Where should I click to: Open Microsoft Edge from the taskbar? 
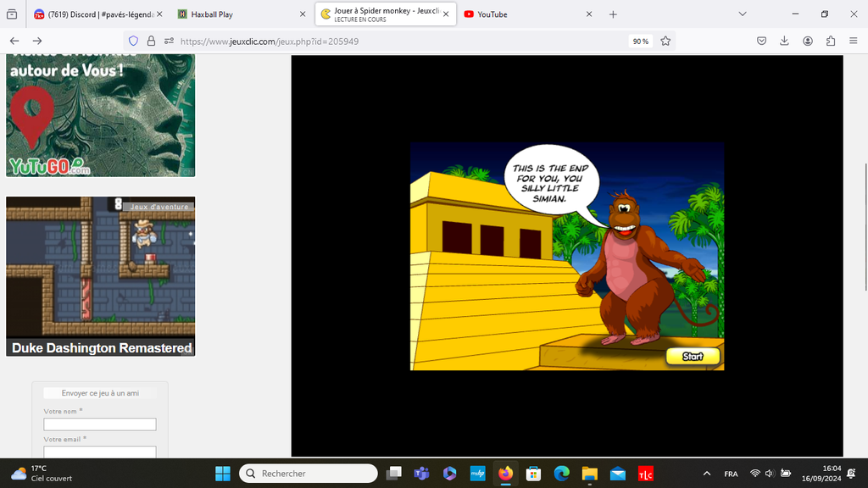[x=561, y=474]
